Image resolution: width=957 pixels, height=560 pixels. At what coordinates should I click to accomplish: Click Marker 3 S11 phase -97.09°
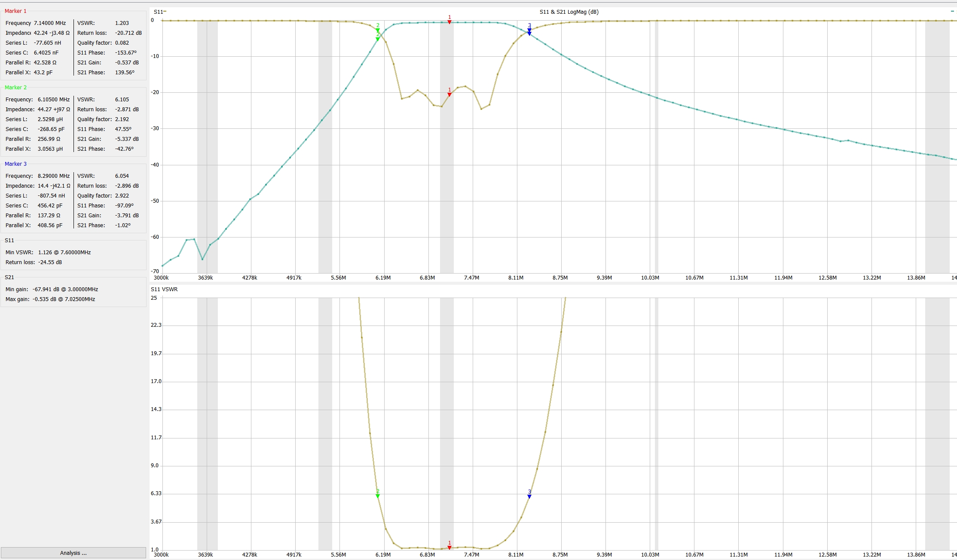coord(124,205)
